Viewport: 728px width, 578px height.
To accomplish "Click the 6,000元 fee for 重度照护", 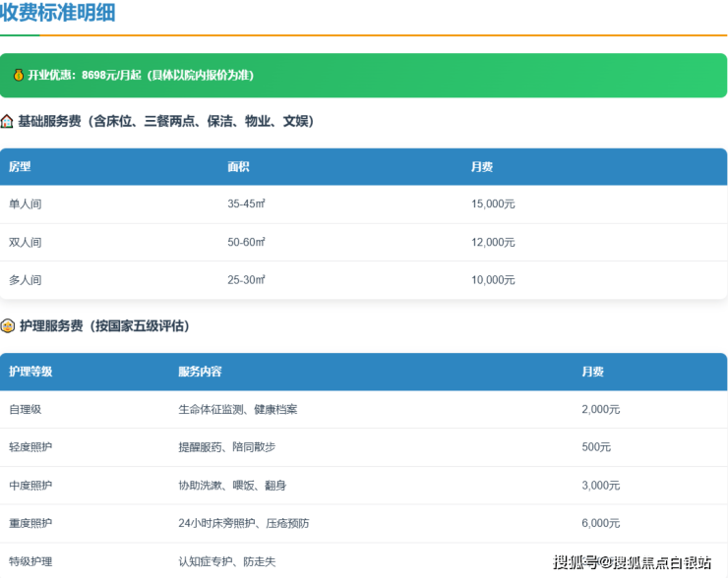I will tap(600, 523).
